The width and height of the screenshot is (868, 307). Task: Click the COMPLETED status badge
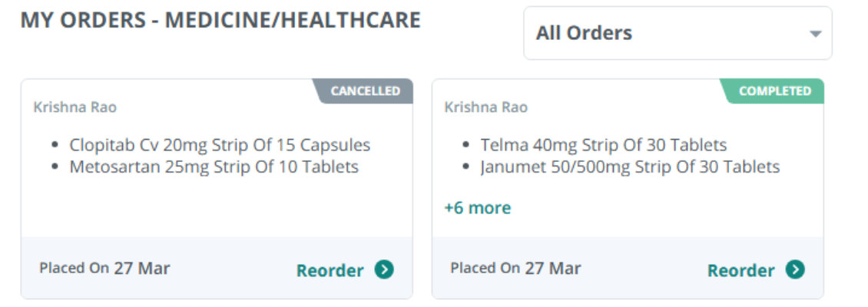(774, 91)
